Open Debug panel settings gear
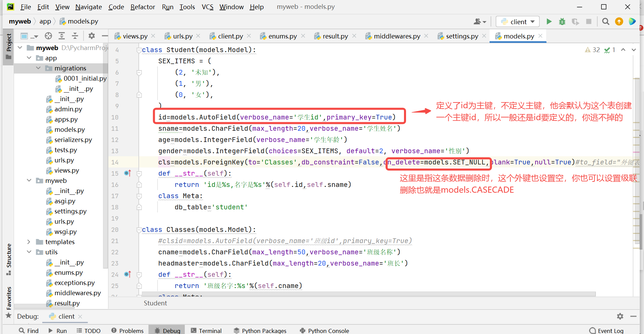Screen dimensions: 644x334 (620, 316)
